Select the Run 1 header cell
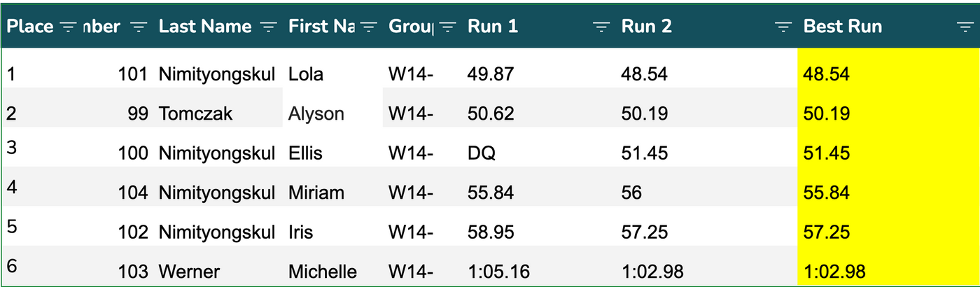This screenshot has height=287, width=980. pos(493,27)
